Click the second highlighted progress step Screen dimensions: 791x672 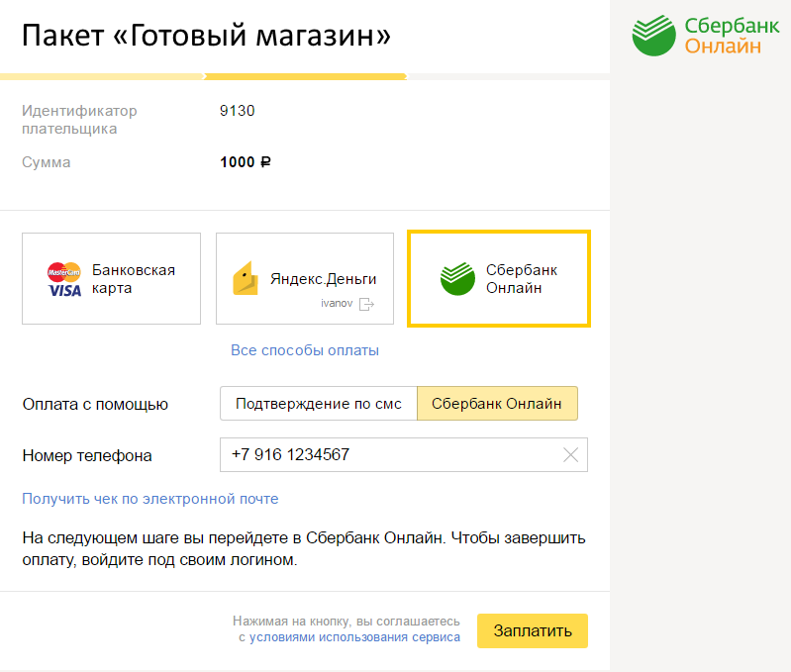tap(305, 75)
